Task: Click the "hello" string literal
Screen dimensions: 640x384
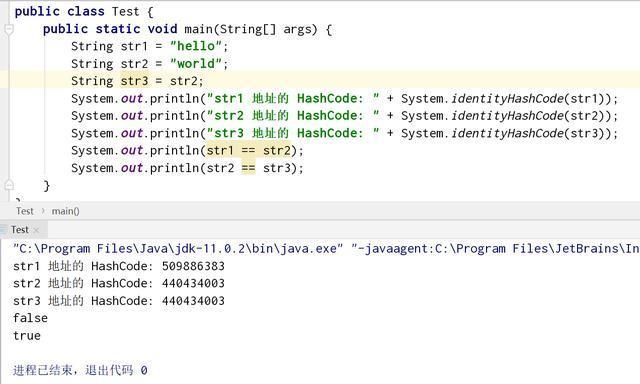Action: coord(196,46)
